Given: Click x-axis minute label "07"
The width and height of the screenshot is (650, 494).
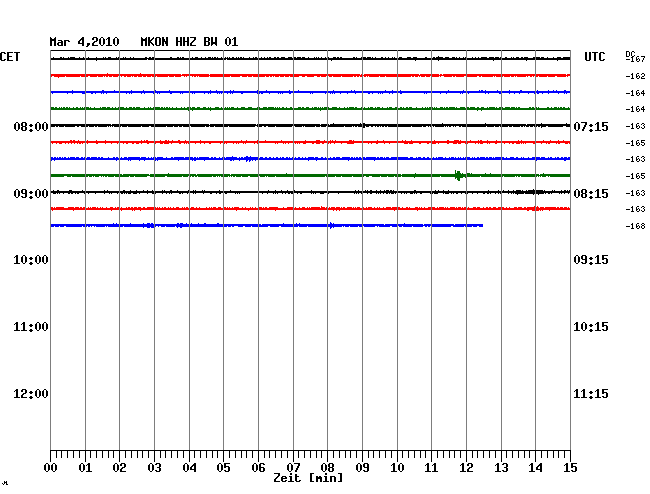Looking at the screenshot, I should pyautogui.click(x=293, y=468).
